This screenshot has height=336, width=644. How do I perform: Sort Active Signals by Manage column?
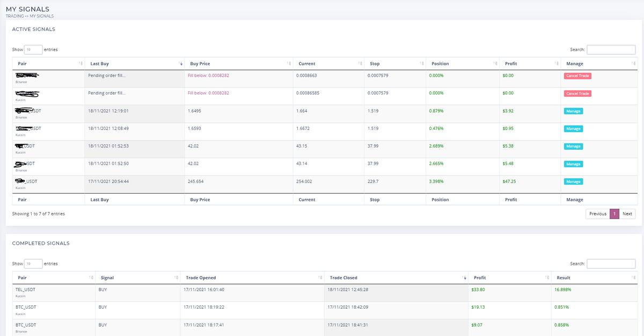599,63
